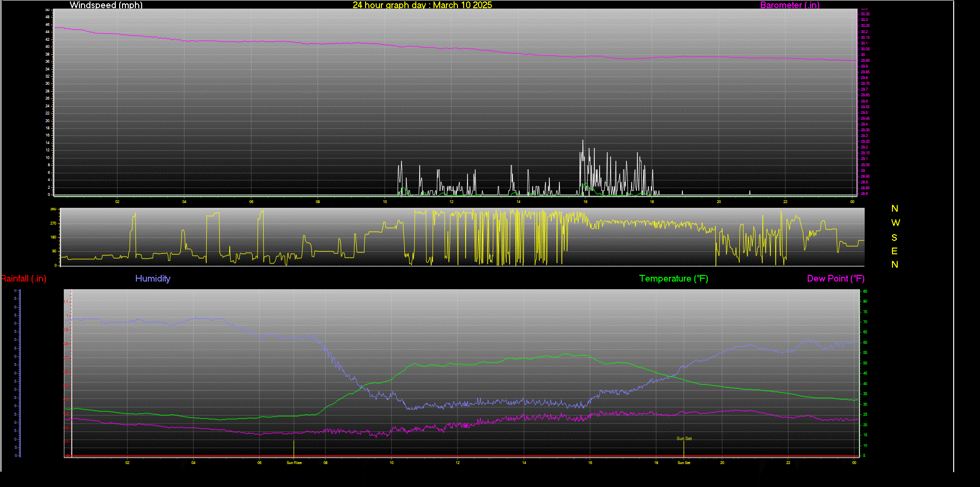The image size is (980, 487).
Task: Click the "22" hour label under the temperature graph
Action: coord(788,463)
